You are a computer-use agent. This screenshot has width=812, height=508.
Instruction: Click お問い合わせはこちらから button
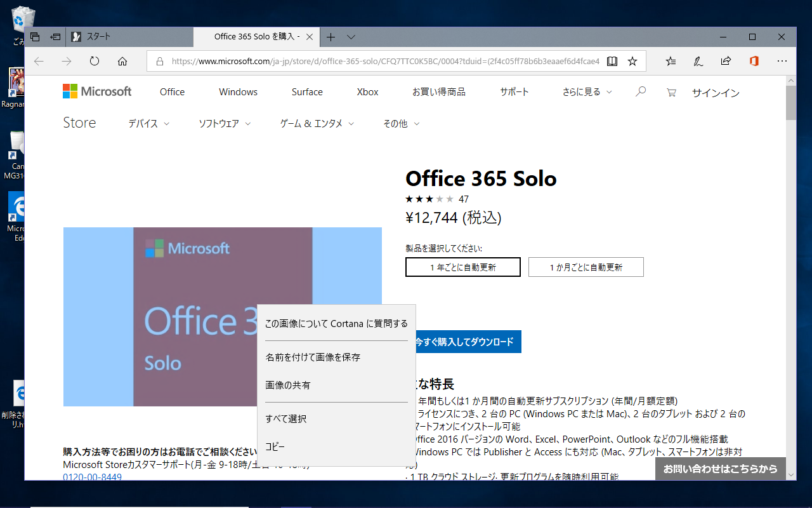click(x=721, y=469)
